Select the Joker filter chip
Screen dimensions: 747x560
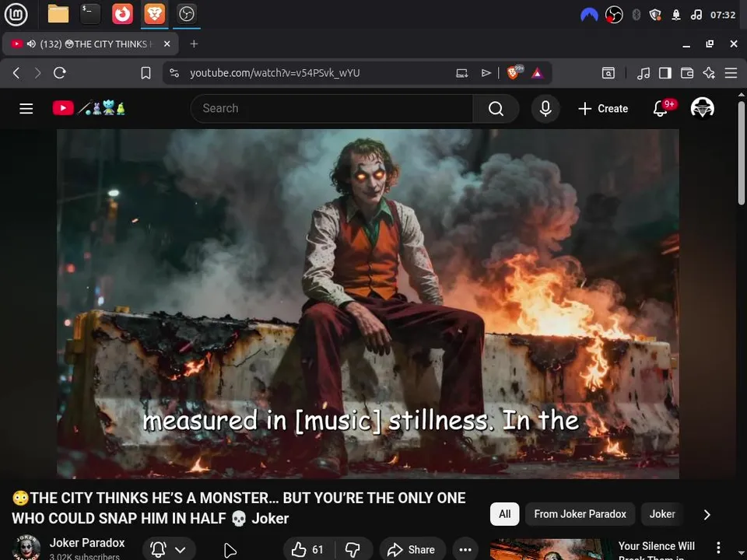click(x=662, y=514)
